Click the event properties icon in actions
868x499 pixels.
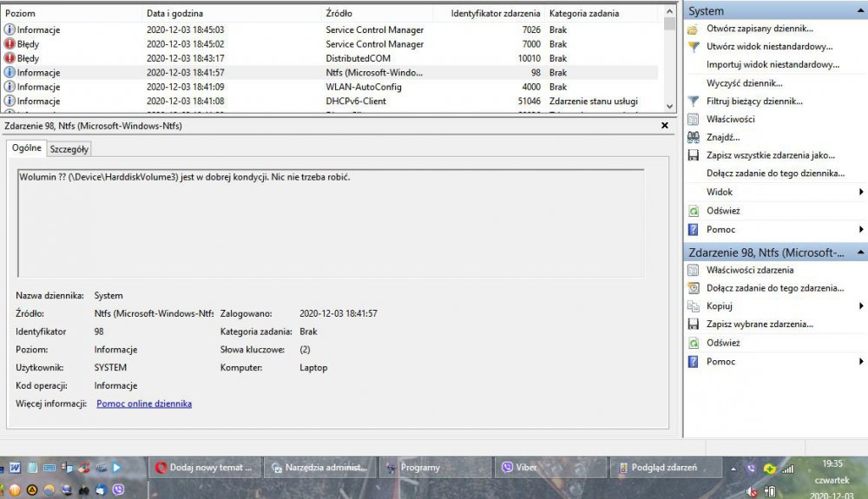pyautogui.click(x=693, y=270)
